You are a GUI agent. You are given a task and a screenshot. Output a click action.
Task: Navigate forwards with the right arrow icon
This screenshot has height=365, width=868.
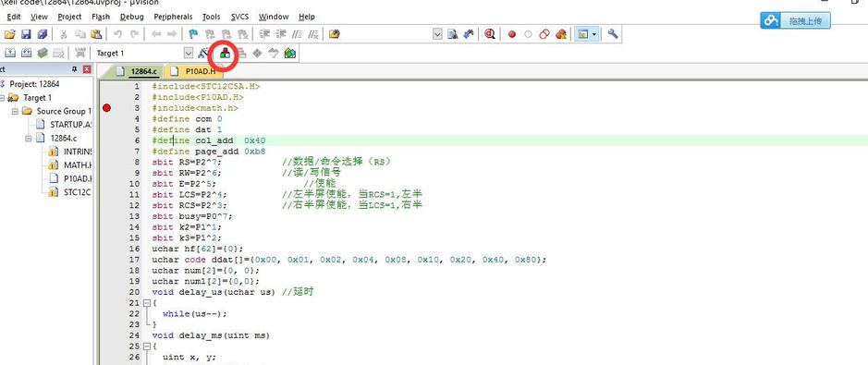pyautogui.click(x=172, y=34)
